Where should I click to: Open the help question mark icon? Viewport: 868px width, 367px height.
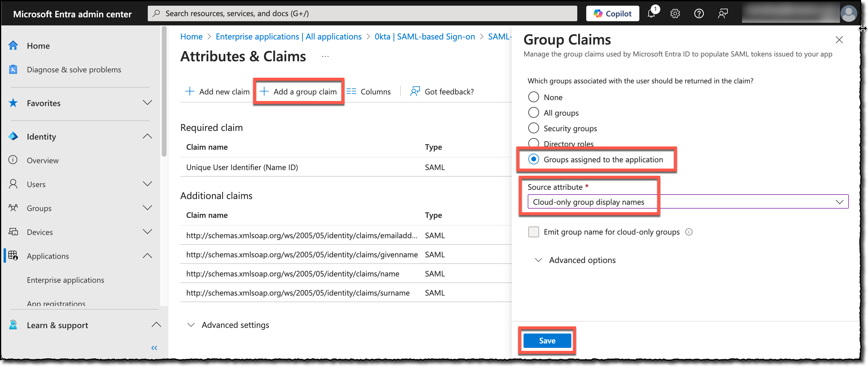[x=698, y=13]
